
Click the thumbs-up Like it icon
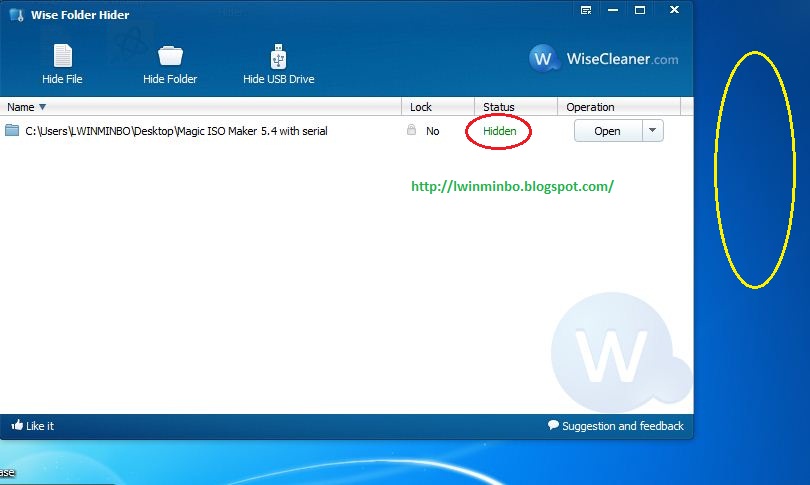[x=17, y=425]
